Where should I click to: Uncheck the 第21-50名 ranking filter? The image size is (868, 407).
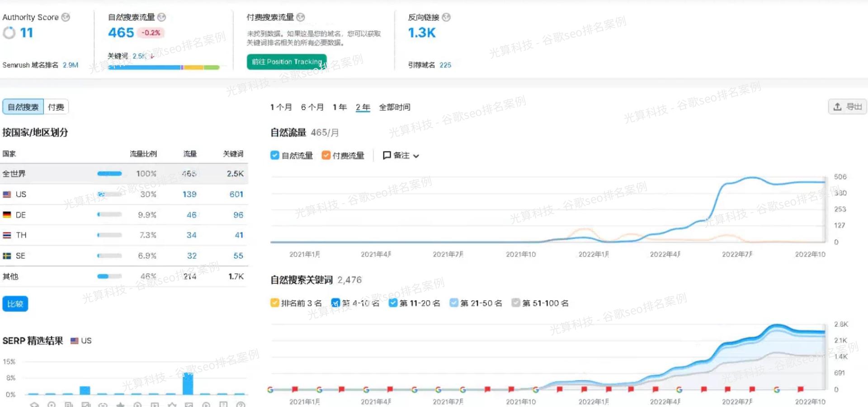click(x=453, y=303)
